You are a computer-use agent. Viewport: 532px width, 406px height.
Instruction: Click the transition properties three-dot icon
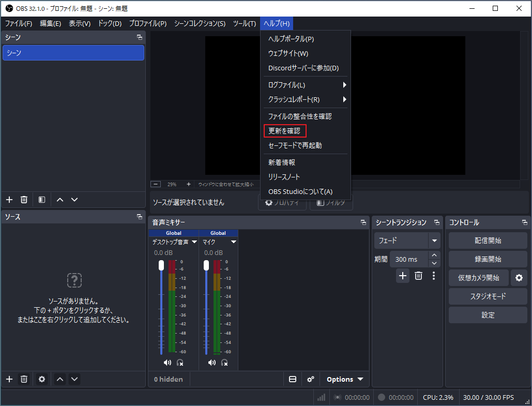pyautogui.click(x=434, y=276)
